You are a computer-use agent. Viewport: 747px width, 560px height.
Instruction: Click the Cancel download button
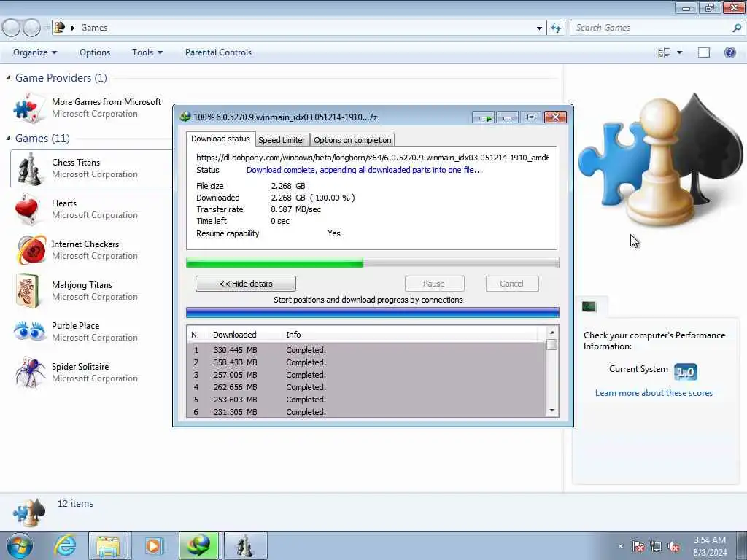click(x=512, y=284)
